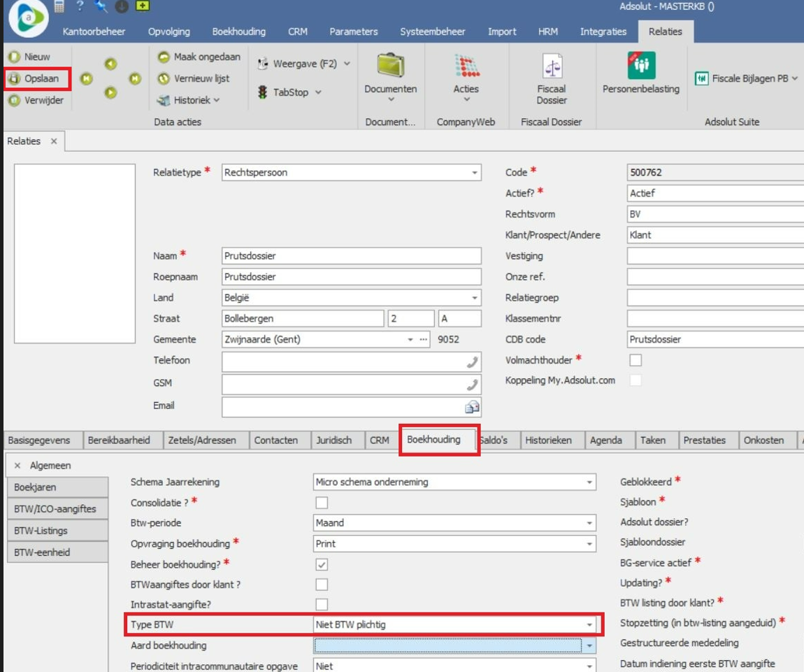Go to the previous record arrow

110,64
